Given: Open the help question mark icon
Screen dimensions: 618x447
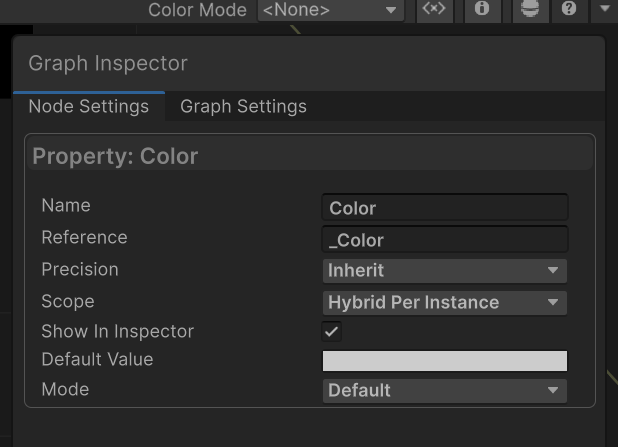Looking at the screenshot, I should pyautogui.click(x=569, y=10).
